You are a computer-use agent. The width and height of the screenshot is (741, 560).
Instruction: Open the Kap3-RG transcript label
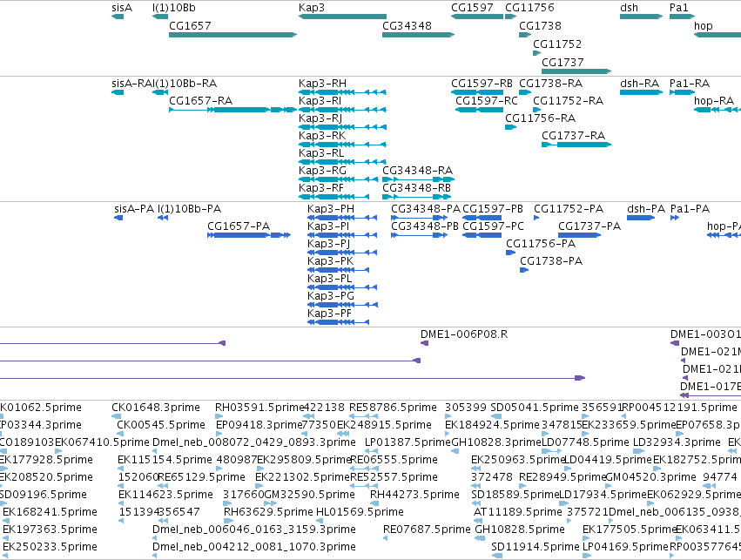tap(322, 171)
